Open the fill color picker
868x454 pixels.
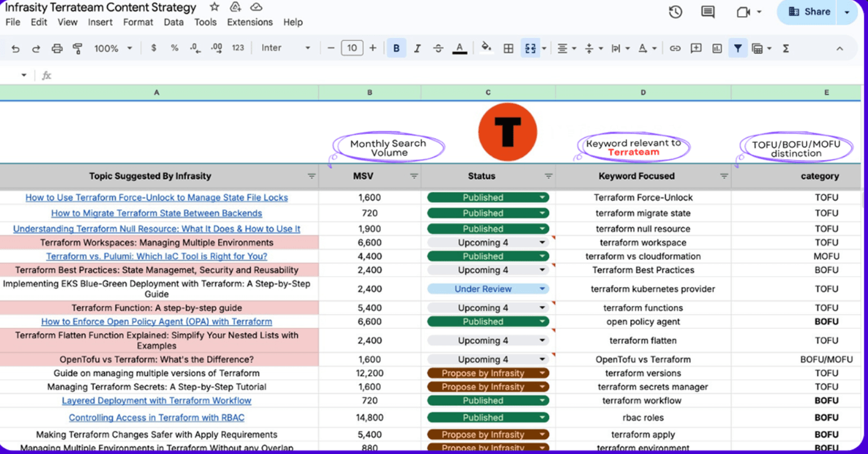[x=487, y=48]
